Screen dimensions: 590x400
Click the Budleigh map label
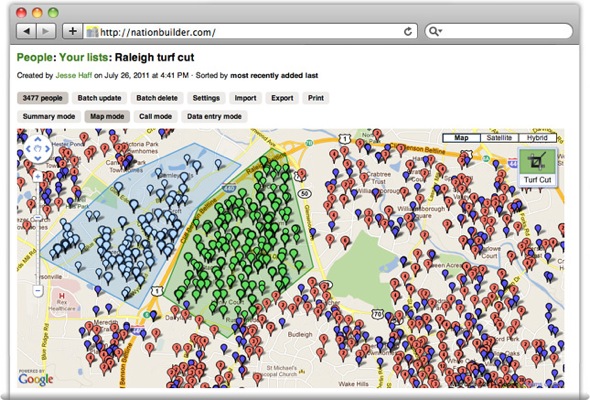[300, 334]
